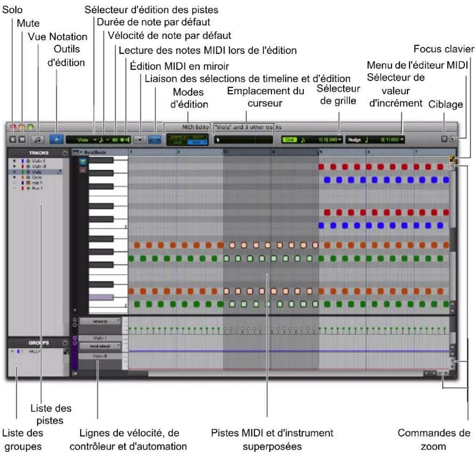Toggle the Solo (S) button
The height and width of the screenshot is (452, 476).
click(x=13, y=140)
